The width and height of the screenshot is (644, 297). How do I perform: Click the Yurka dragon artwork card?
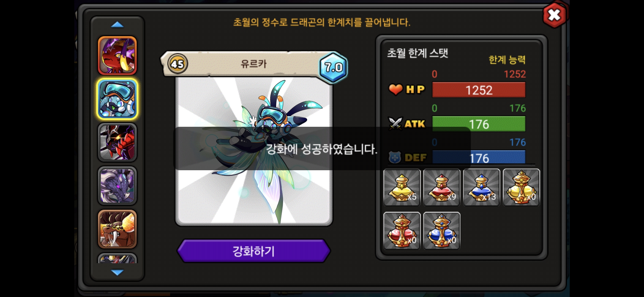[x=254, y=151]
